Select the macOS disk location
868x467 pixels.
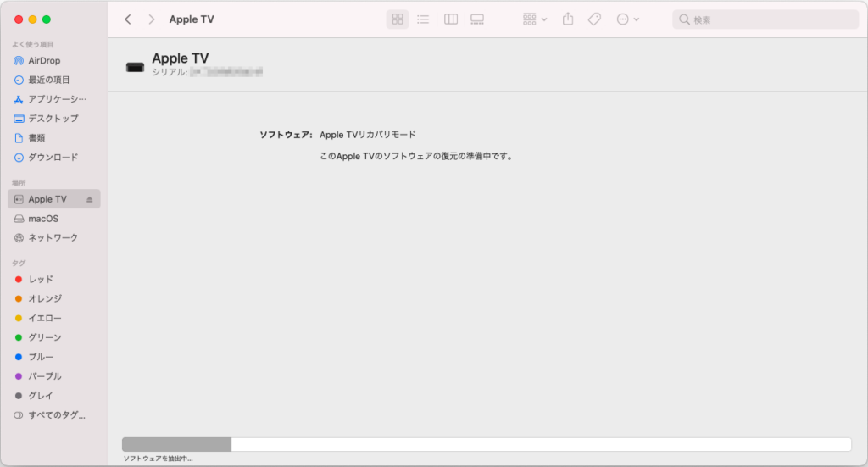(x=43, y=219)
